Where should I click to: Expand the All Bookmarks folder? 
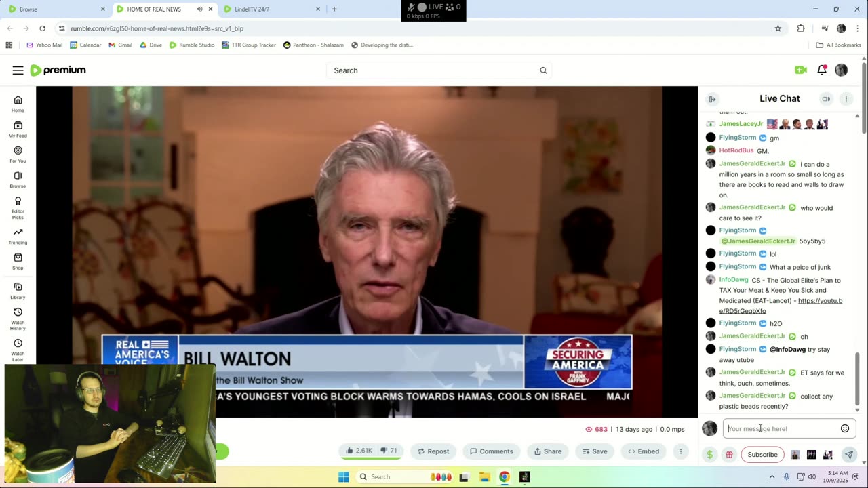[x=838, y=45]
